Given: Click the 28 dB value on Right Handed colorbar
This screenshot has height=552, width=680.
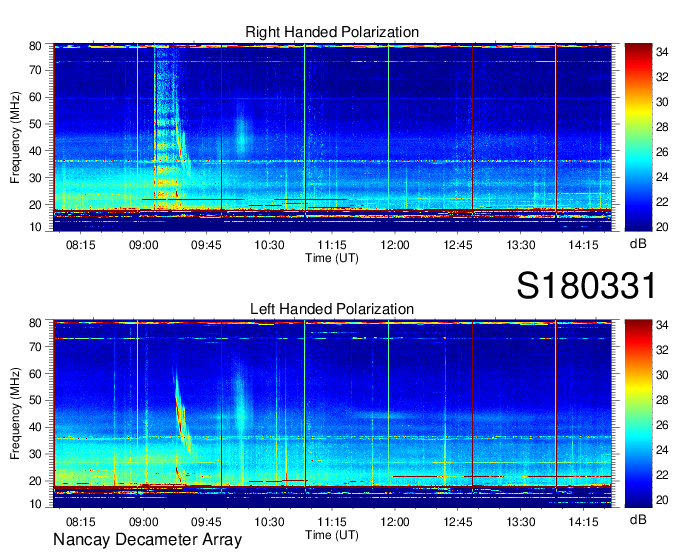Looking at the screenshot, I should coord(662,127).
